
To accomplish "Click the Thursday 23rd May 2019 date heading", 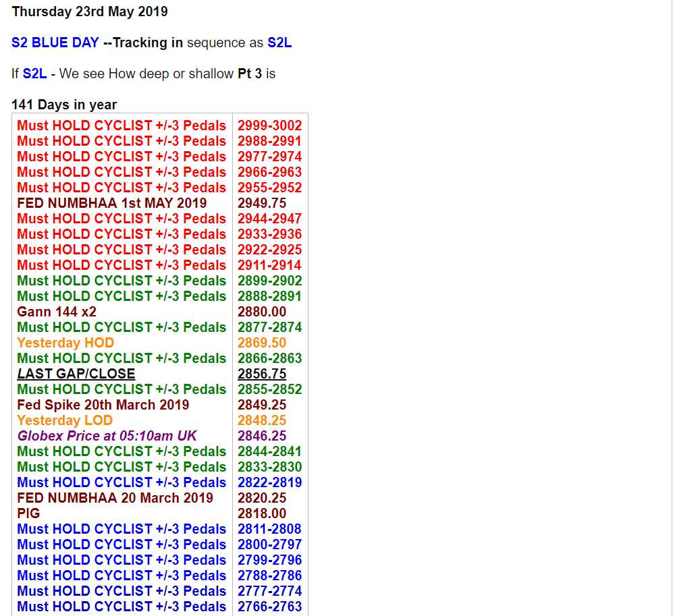I will click(90, 11).
